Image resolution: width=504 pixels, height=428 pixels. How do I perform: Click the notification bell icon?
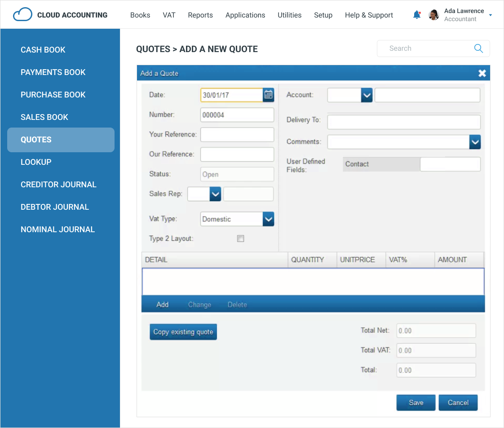417,15
